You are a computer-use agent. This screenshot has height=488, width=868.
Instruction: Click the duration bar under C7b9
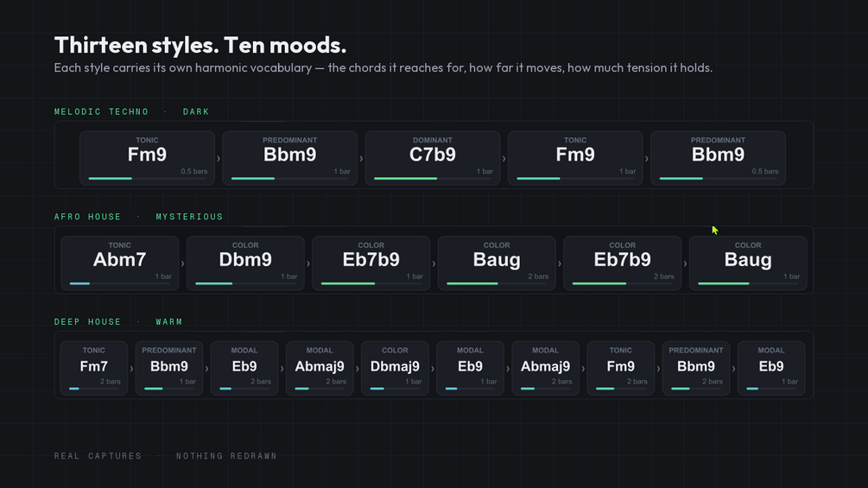point(433,179)
